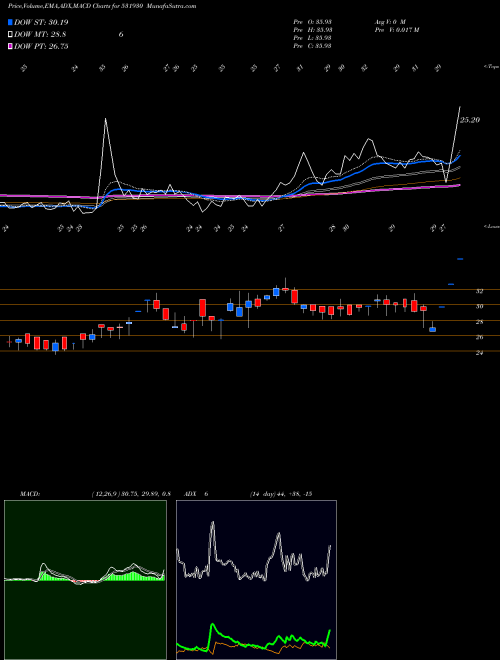Click the magenta DOW PT legend swatch
The height and width of the screenshot is (660, 500).
tap(11, 46)
